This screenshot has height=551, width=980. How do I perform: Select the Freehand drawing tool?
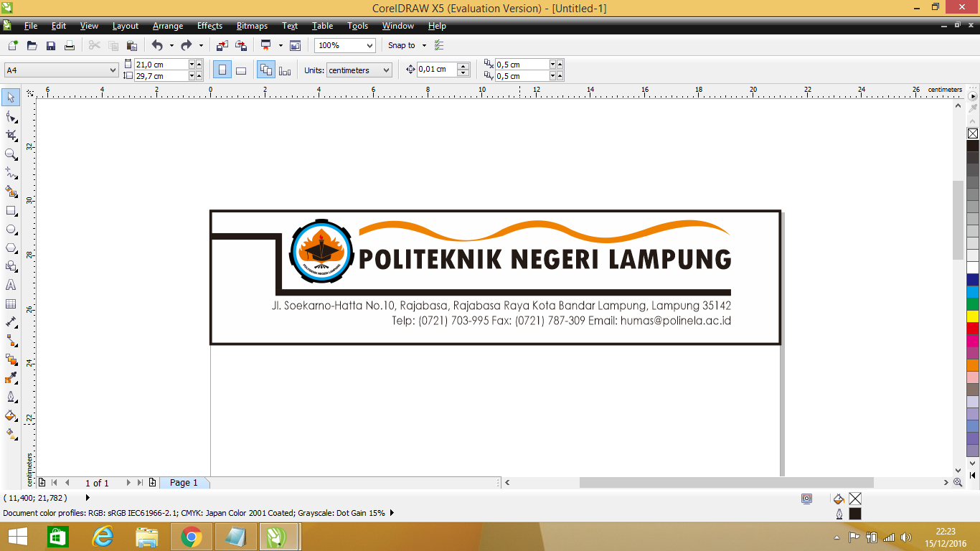coord(11,173)
